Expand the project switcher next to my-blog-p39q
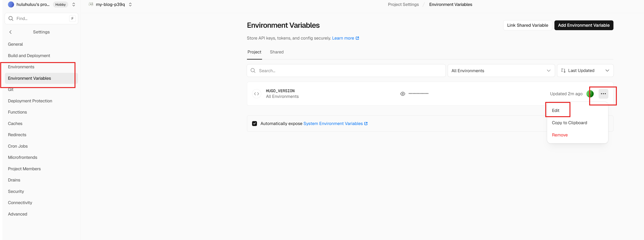Viewport: 644px width, 240px height. (x=130, y=4)
